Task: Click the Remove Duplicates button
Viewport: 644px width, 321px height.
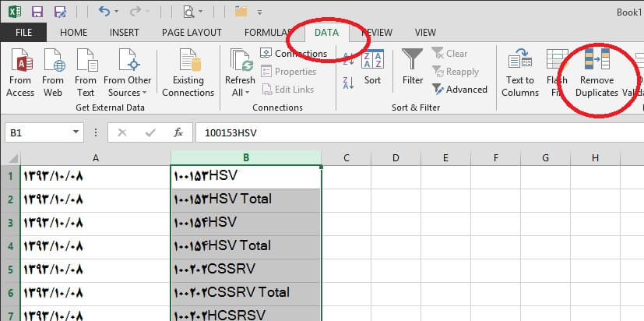Action: point(596,72)
